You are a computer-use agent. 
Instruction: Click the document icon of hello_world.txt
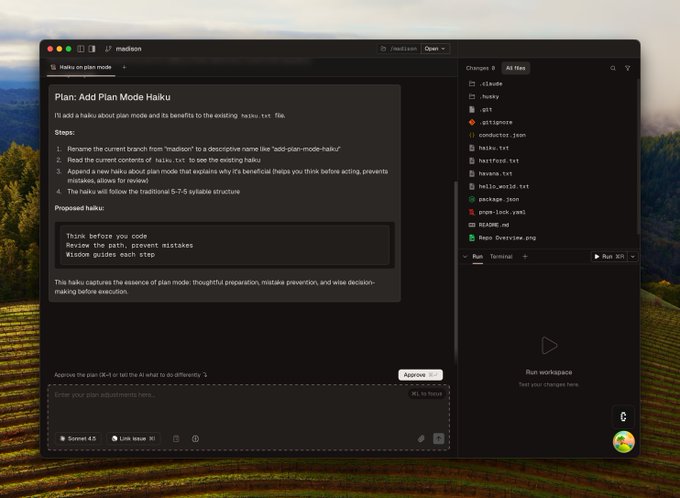tap(472, 186)
